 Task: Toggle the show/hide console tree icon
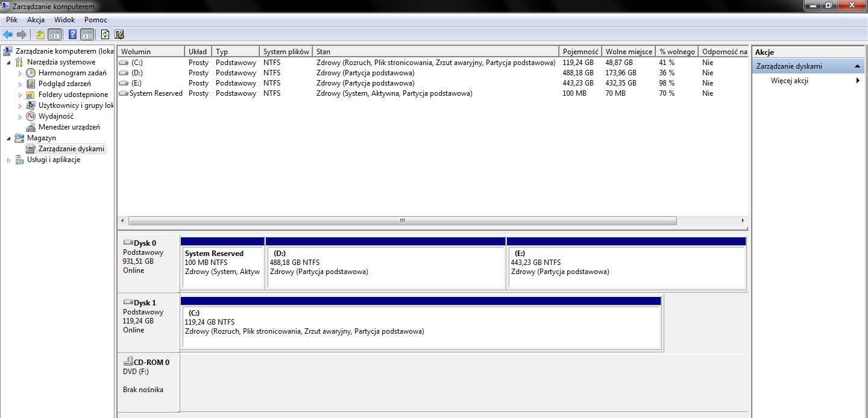(55, 34)
